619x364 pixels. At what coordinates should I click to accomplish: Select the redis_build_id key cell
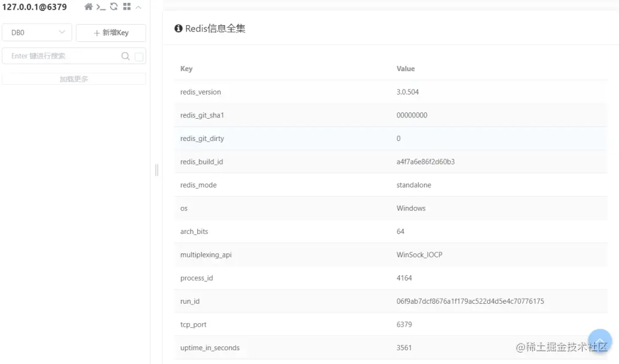point(202,162)
